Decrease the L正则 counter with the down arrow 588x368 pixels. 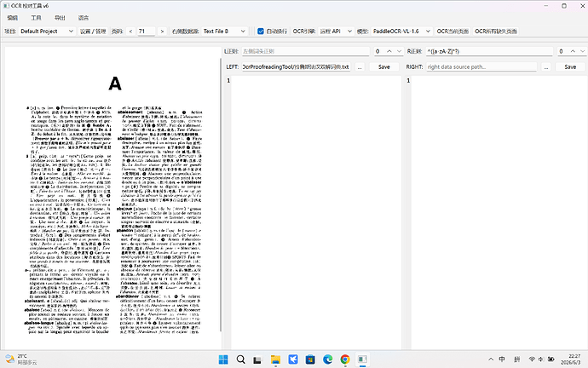pyautogui.click(x=399, y=51)
